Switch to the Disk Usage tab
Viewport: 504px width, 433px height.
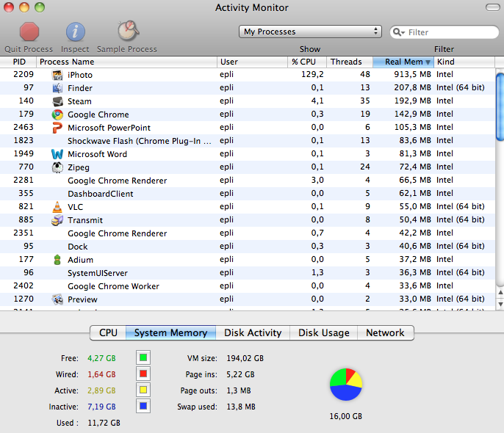pos(324,332)
